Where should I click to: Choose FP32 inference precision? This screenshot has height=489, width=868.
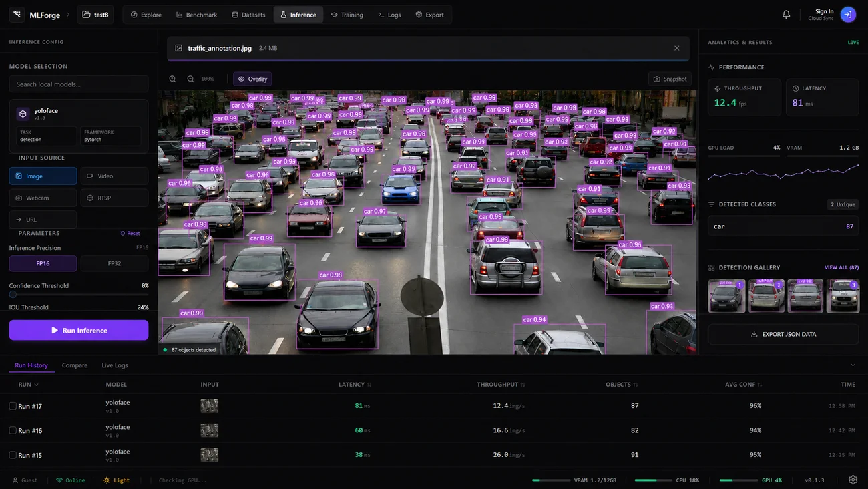click(x=114, y=263)
